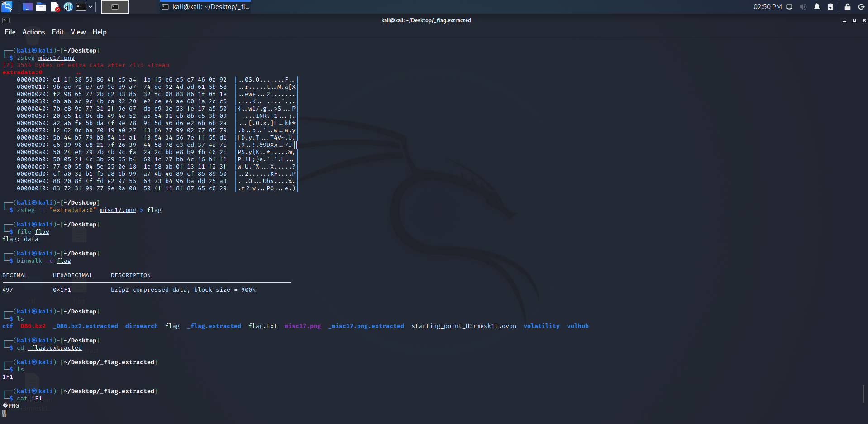868x424 pixels.
Task: Click 'file flag' command text
Action: [x=33, y=232]
